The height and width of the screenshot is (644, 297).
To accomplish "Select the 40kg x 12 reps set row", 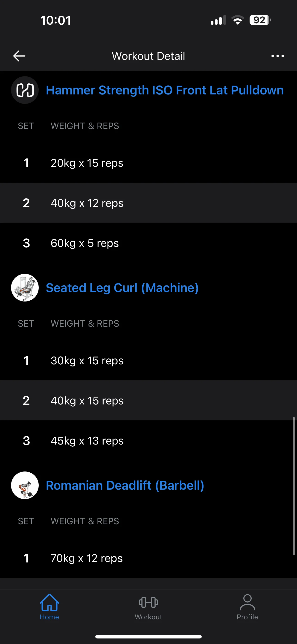I will pos(148,203).
